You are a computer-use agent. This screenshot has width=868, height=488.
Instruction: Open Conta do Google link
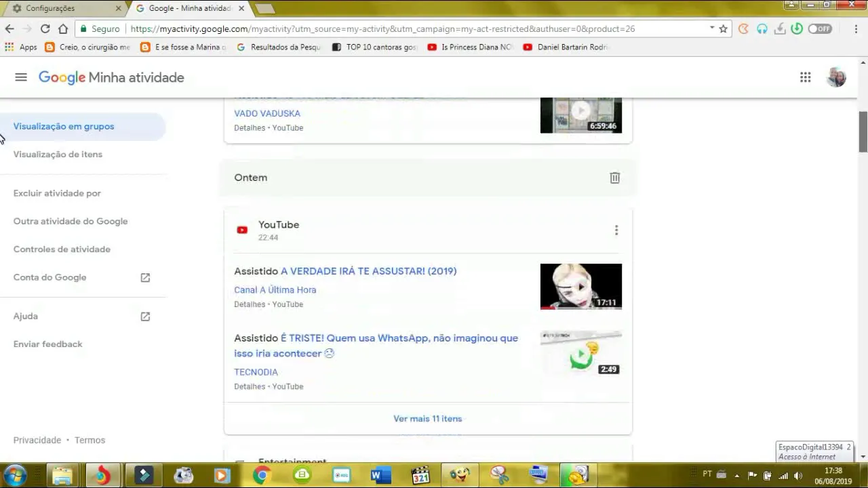(x=50, y=277)
